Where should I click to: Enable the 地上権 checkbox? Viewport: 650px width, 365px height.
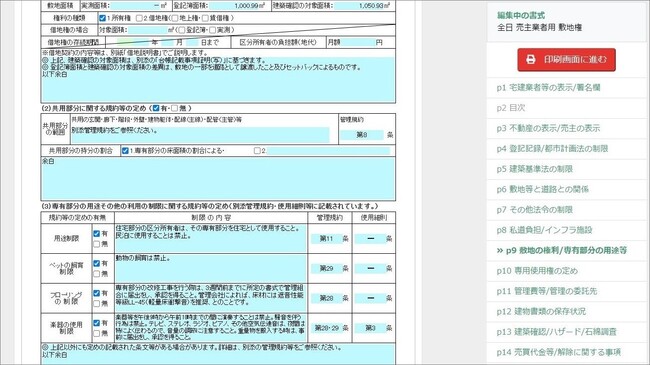[x=175, y=18]
